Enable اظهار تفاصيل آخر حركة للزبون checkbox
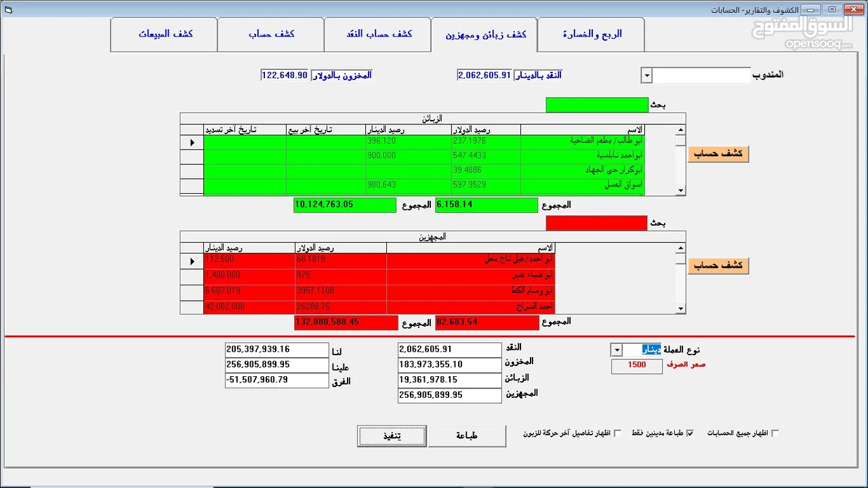868x488 pixels. pyautogui.click(x=617, y=433)
